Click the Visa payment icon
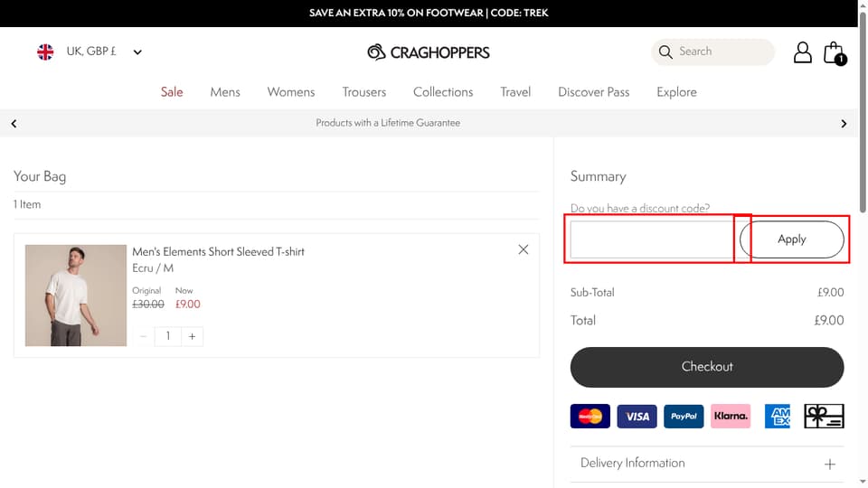Image resolution: width=868 pixels, height=488 pixels. (637, 416)
